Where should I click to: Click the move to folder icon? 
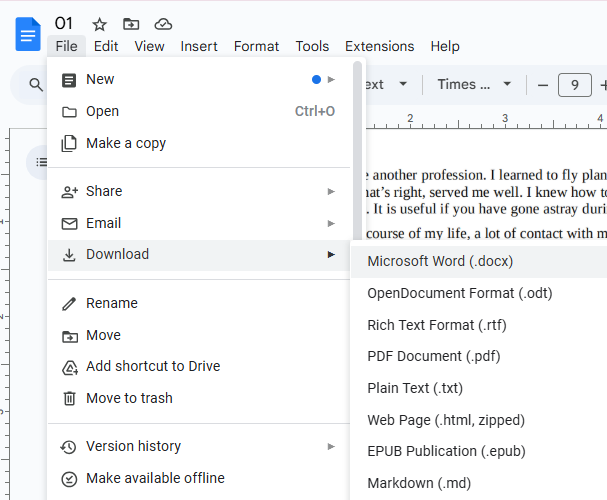(x=131, y=24)
